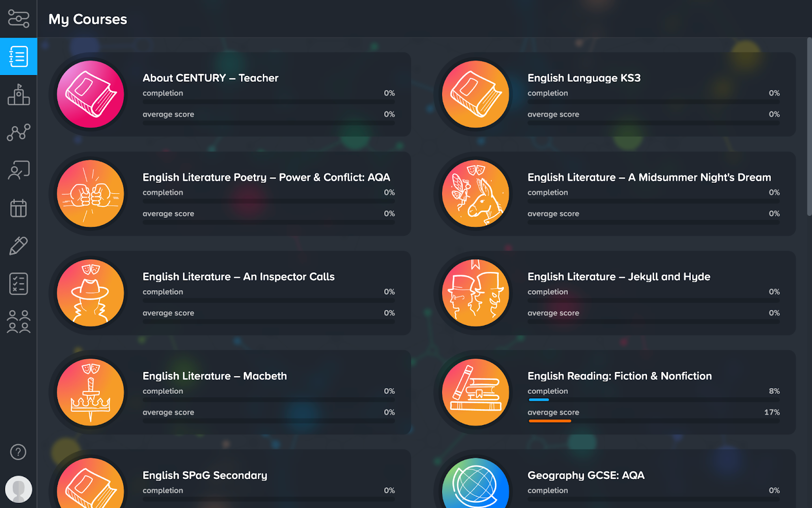Viewport: 812px width, 508px height.
Task: Open the group of students icon in the sidebar
Action: tap(18, 322)
